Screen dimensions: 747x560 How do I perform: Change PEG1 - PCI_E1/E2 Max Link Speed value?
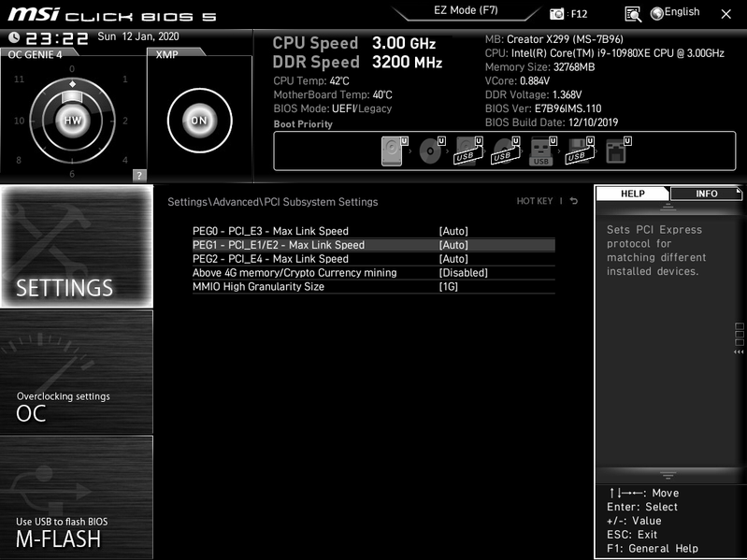coord(453,245)
